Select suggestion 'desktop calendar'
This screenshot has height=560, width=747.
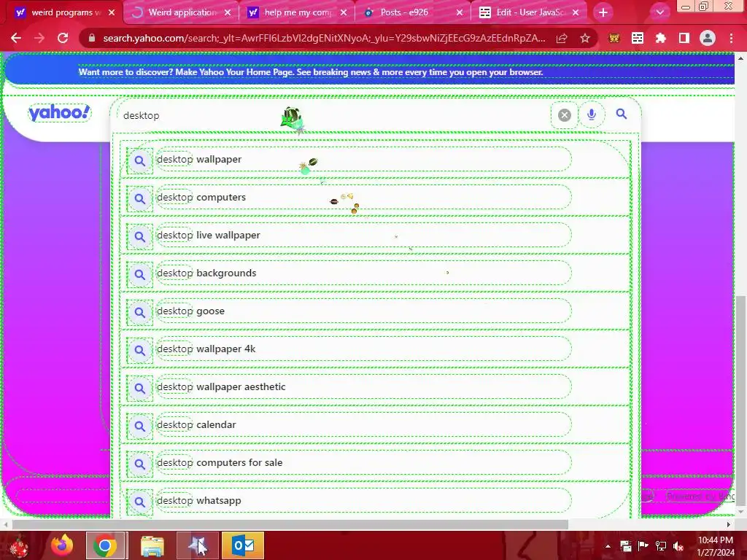[376, 425]
